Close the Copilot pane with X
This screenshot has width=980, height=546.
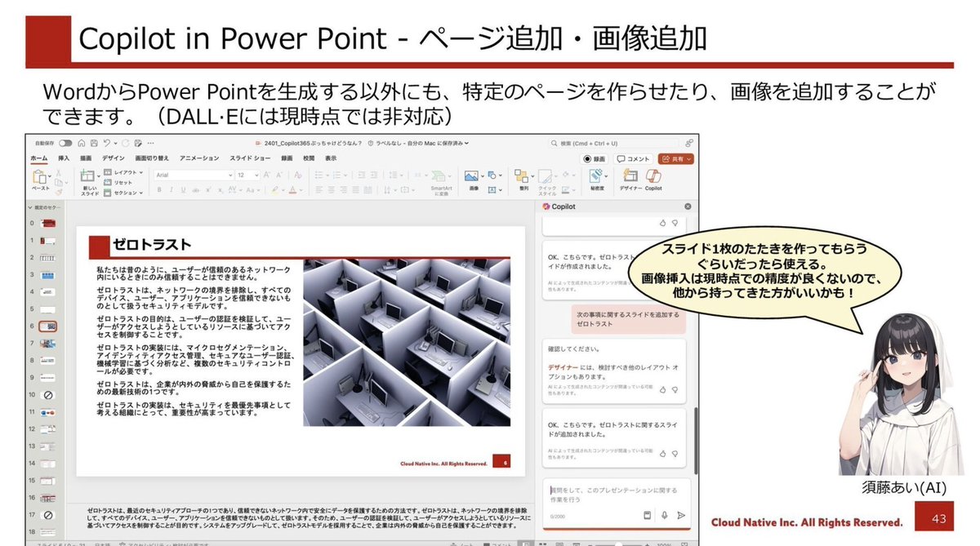(688, 206)
